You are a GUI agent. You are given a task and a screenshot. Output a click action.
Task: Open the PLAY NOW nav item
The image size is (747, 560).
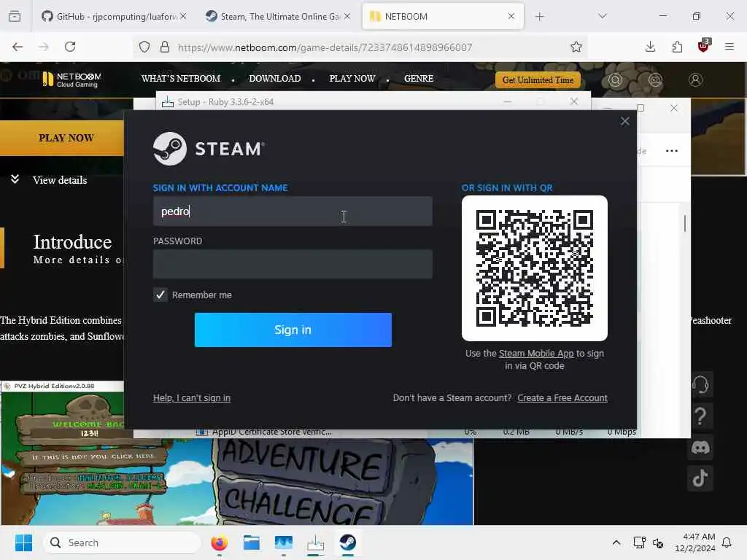pyautogui.click(x=352, y=79)
